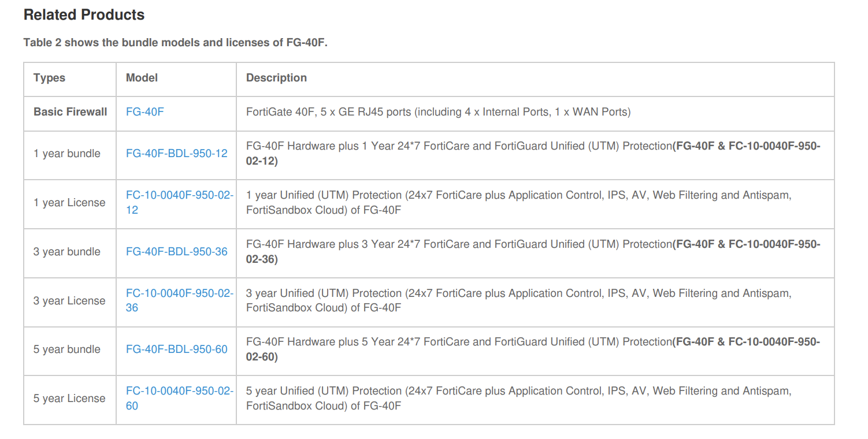Screen dimensions: 868x439
Task: Click the FortiGate 40F GE RJ45 ports description
Action: [x=438, y=112]
